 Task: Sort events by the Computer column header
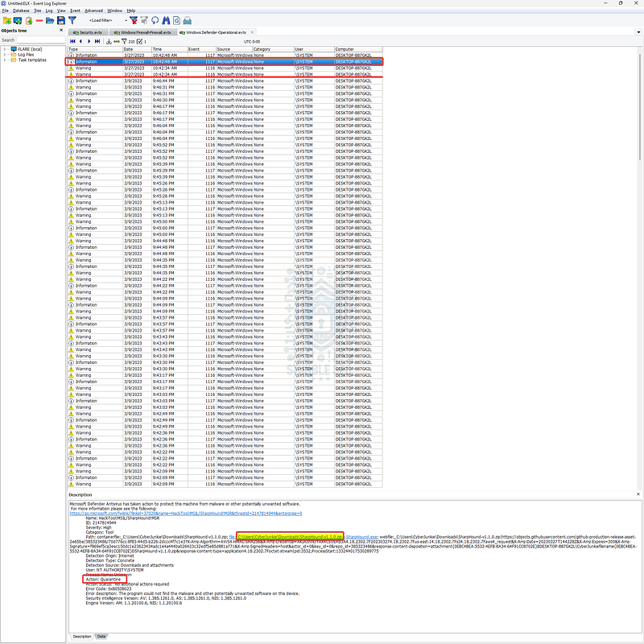tap(358, 49)
